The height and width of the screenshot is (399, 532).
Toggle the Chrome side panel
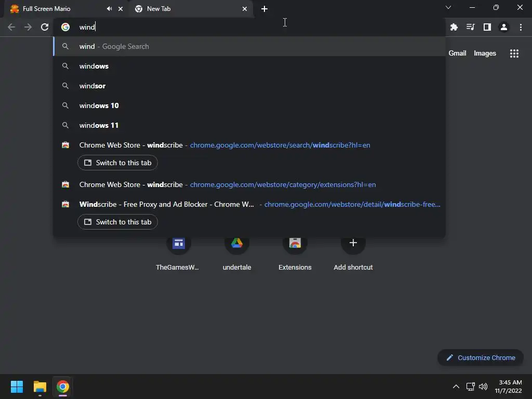[x=487, y=27]
